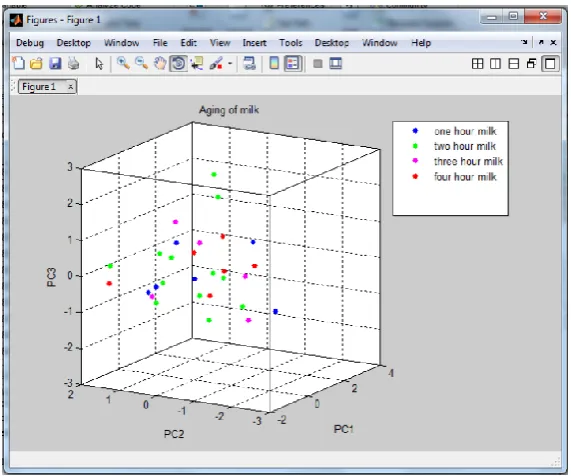Viewport: 571px width, 476px height.
Task: Select the Data Cursor tool
Action: [x=197, y=64]
